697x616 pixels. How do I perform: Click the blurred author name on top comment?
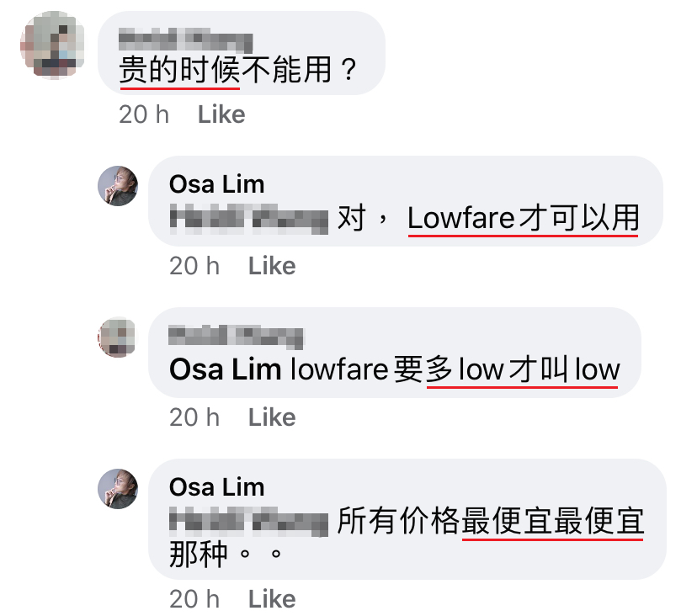pyautogui.click(x=186, y=40)
